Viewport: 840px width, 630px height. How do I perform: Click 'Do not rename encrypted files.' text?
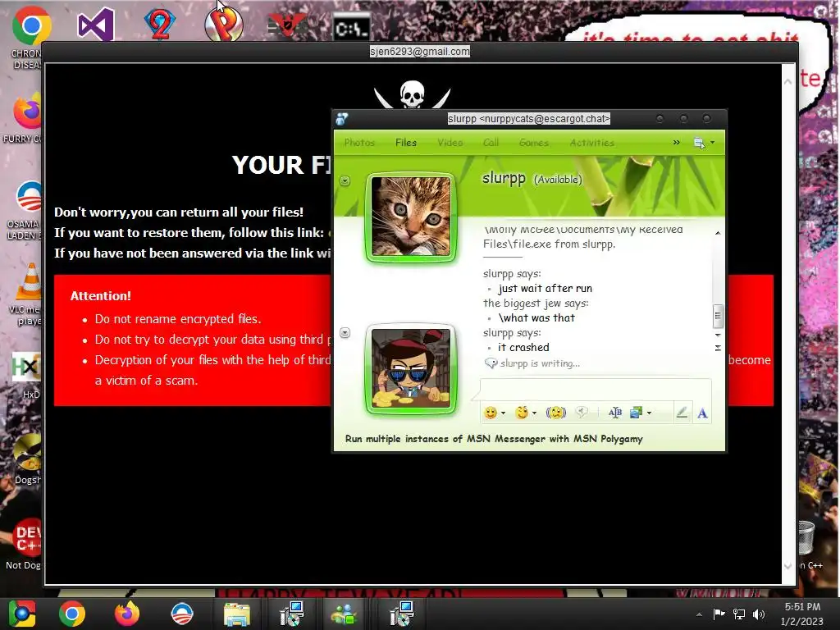[x=178, y=319]
